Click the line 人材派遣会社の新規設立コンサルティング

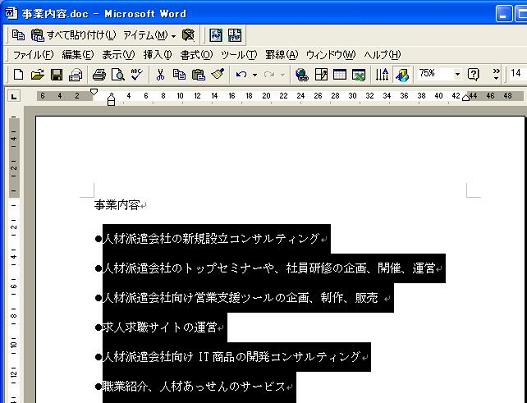click(211, 239)
